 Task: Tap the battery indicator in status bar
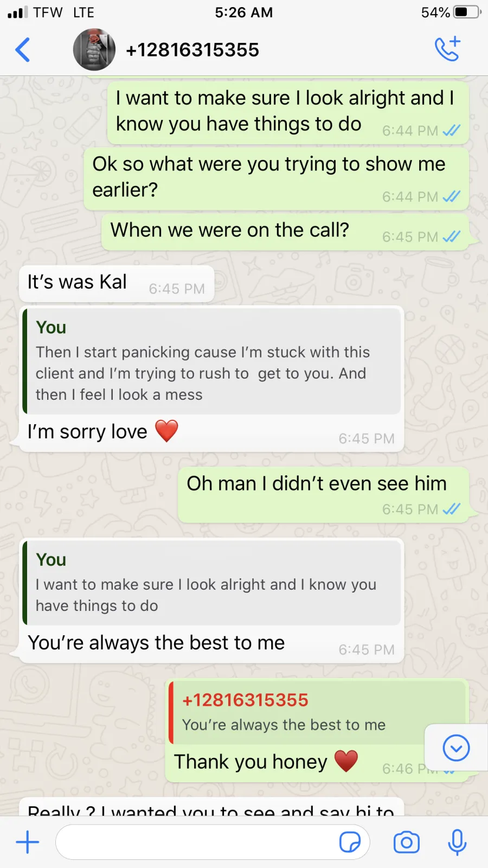pyautogui.click(x=467, y=12)
